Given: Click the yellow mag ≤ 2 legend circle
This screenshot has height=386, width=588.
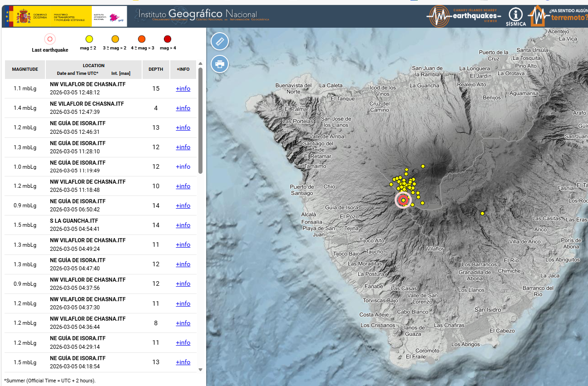Looking at the screenshot, I should tap(89, 39).
